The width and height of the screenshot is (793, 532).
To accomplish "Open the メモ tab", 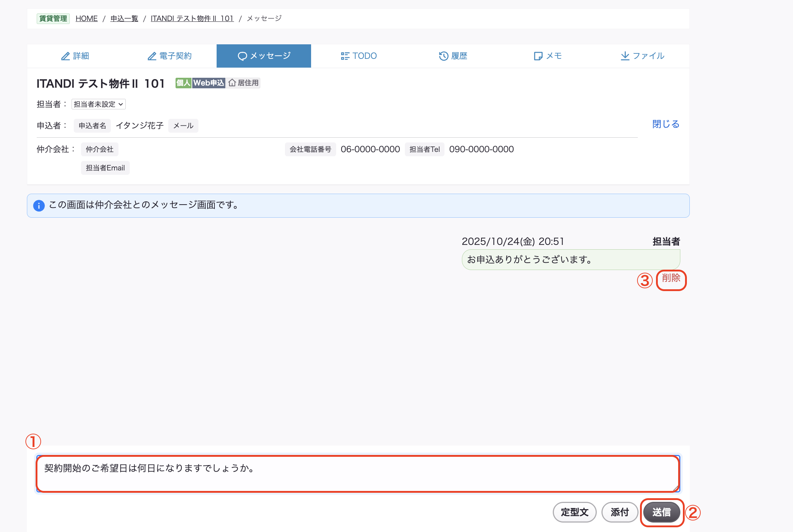I will tap(547, 56).
